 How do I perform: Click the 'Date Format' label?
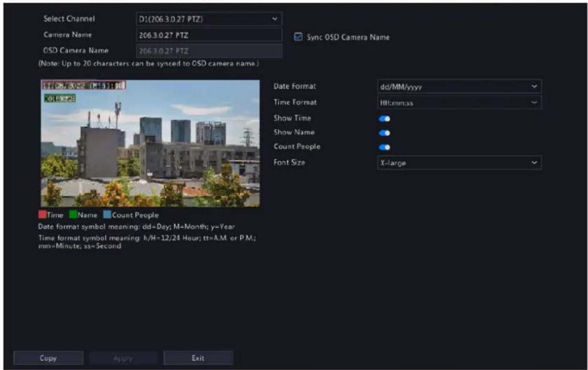(295, 86)
